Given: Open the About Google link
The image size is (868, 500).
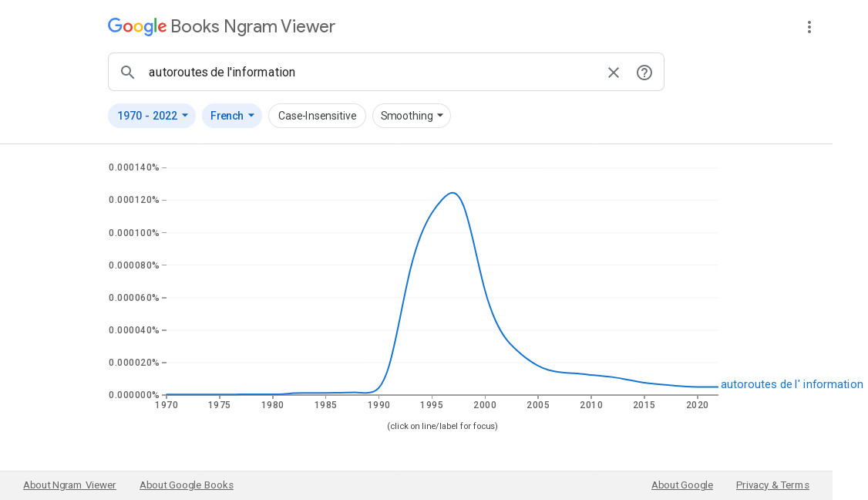Looking at the screenshot, I should [x=682, y=485].
